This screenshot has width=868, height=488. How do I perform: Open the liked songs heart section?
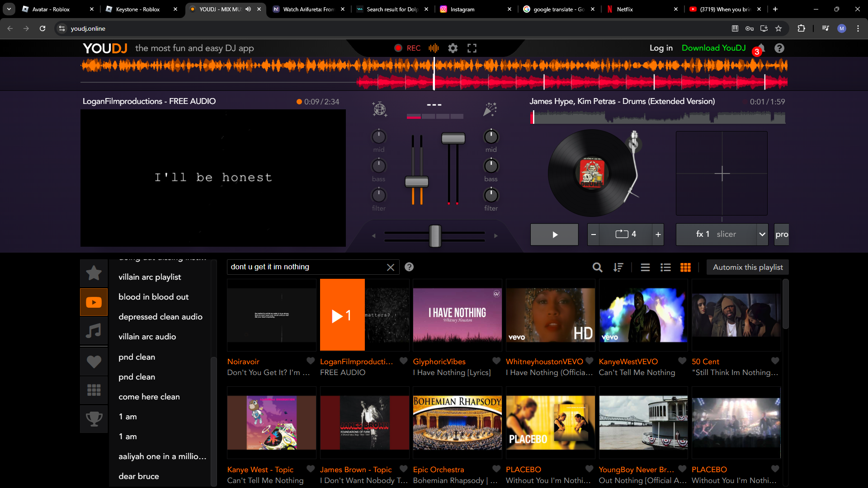click(x=94, y=361)
